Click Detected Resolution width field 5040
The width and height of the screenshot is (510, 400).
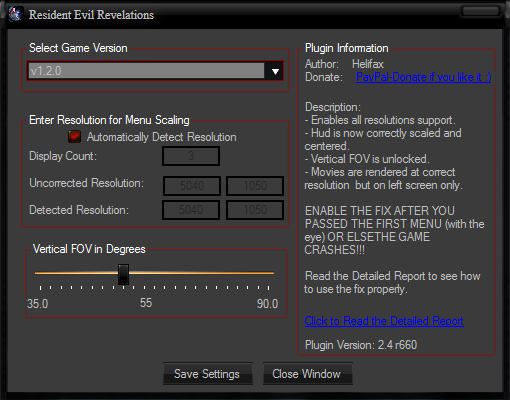pyautogui.click(x=191, y=210)
